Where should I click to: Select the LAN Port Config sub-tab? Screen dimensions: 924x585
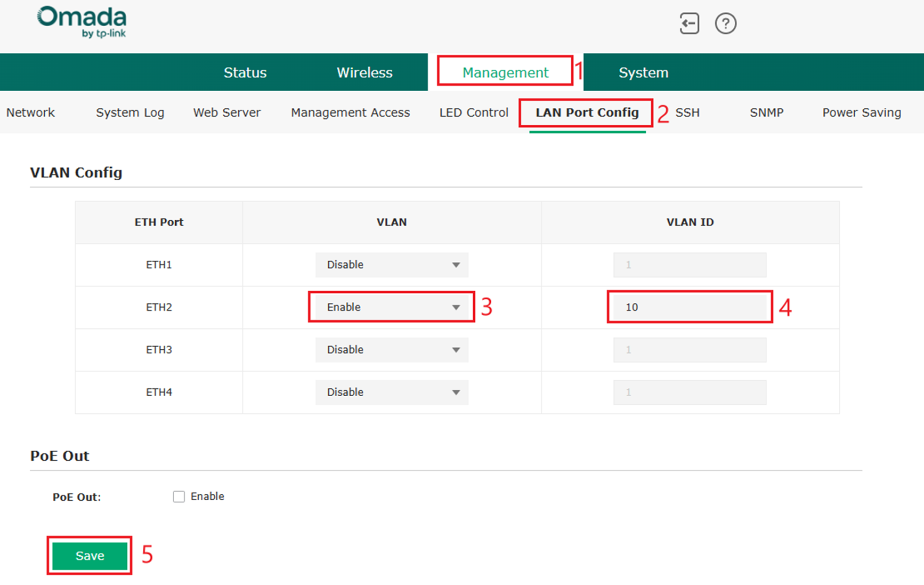click(x=587, y=113)
